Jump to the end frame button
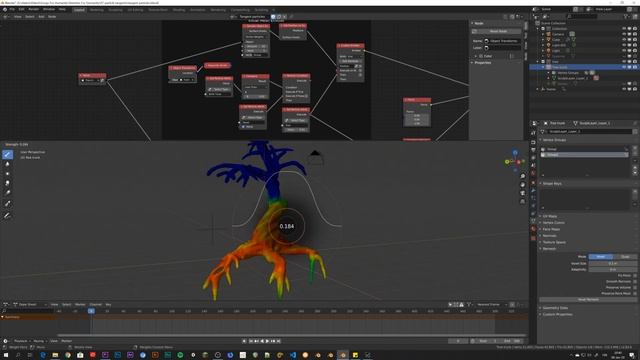The image size is (640, 360). pyautogui.click(x=279, y=341)
